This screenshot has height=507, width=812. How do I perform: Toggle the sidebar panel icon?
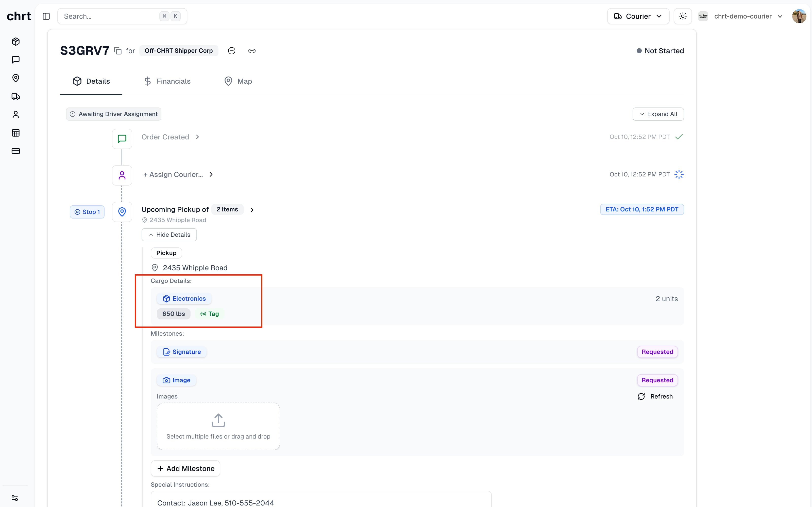pyautogui.click(x=46, y=16)
